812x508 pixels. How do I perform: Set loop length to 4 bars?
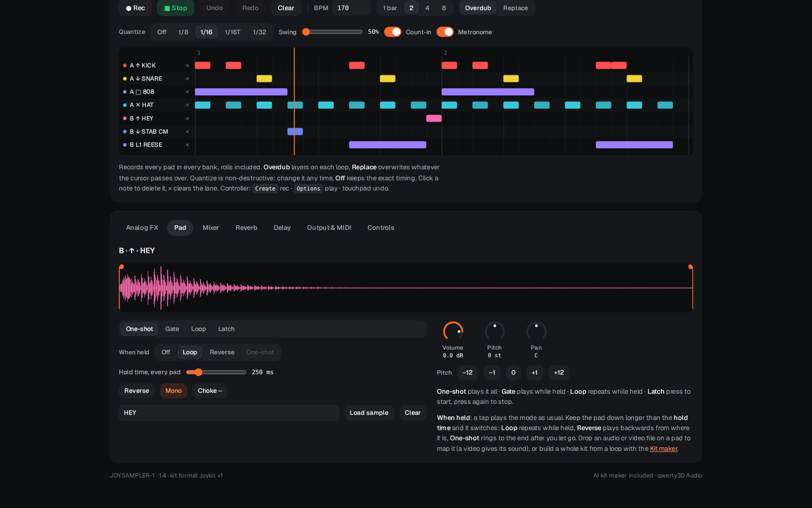427,8
